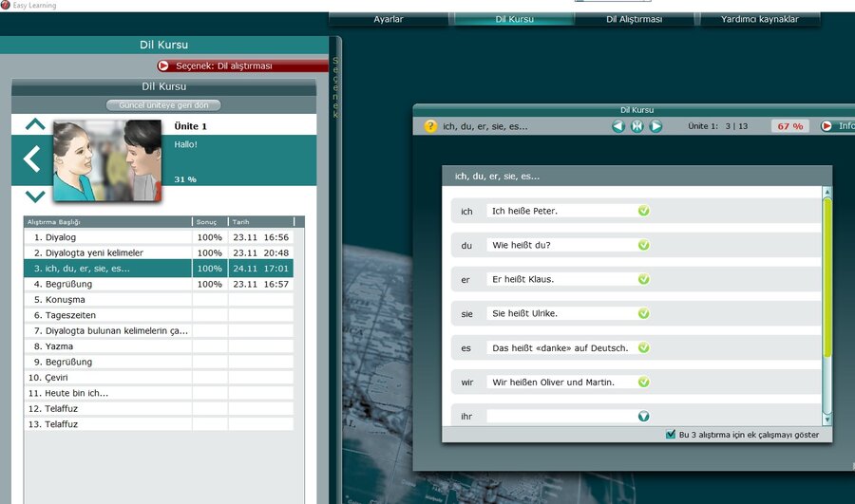This screenshot has height=504, width=855.
Task: Click the 'Alıştırma Başlığı' column header
Action: coord(108,222)
